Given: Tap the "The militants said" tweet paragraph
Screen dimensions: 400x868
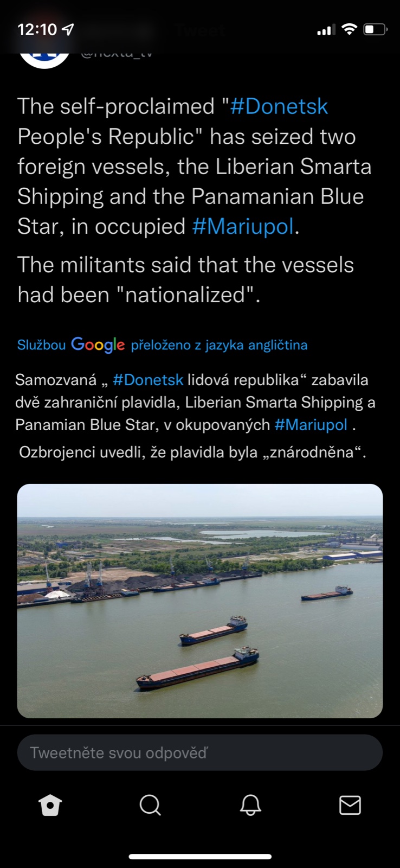Looking at the screenshot, I should click(185, 280).
